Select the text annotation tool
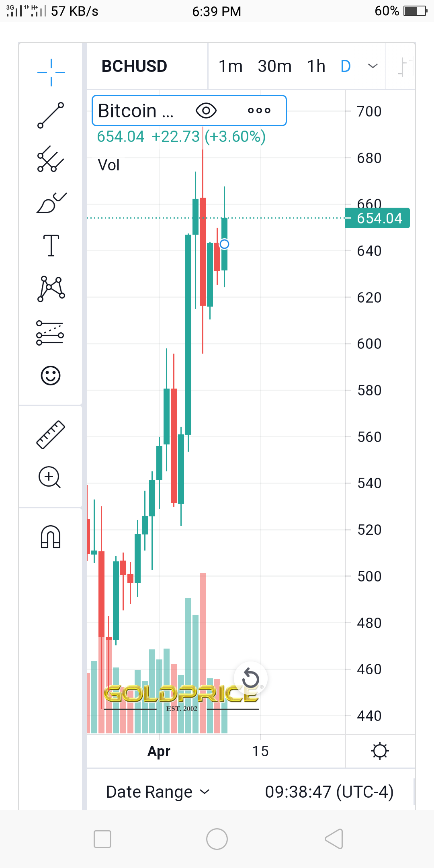This screenshot has width=434, height=868. pyautogui.click(x=51, y=246)
